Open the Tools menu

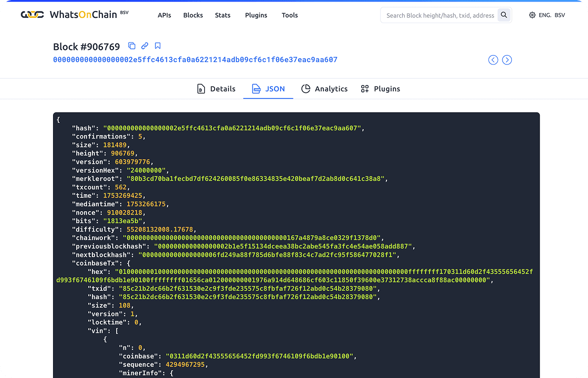click(x=289, y=15)
